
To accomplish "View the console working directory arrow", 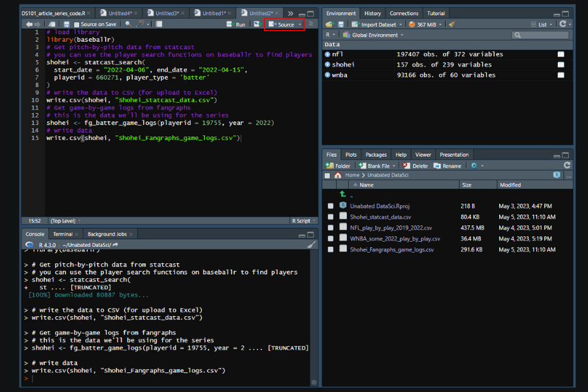I will coord(115,244).
